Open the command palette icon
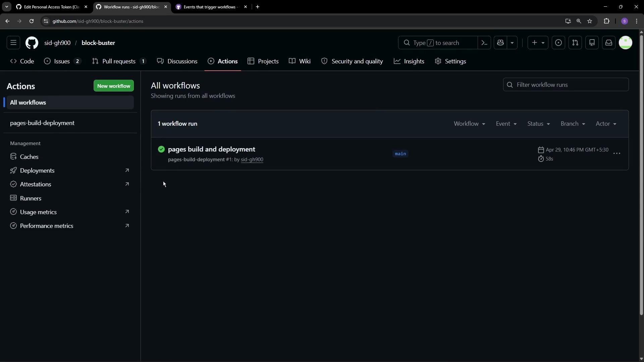644x362 pixels. pyautogui.click(x=484, y=43)
